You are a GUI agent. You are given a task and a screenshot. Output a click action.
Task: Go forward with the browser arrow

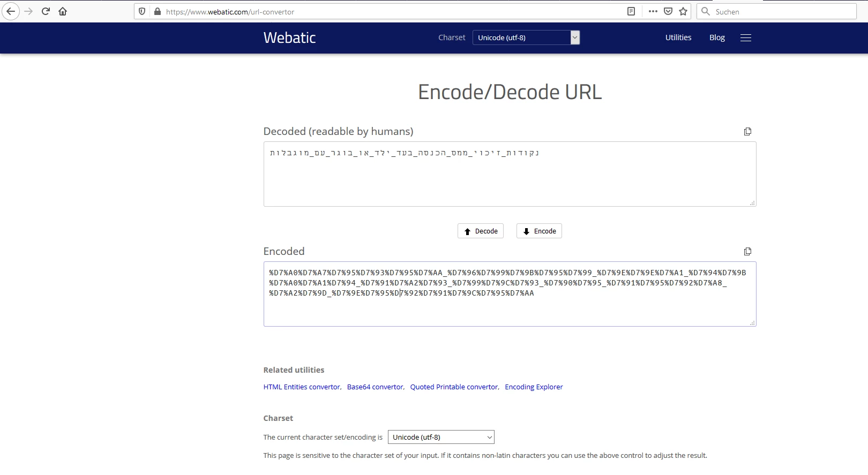28,11
